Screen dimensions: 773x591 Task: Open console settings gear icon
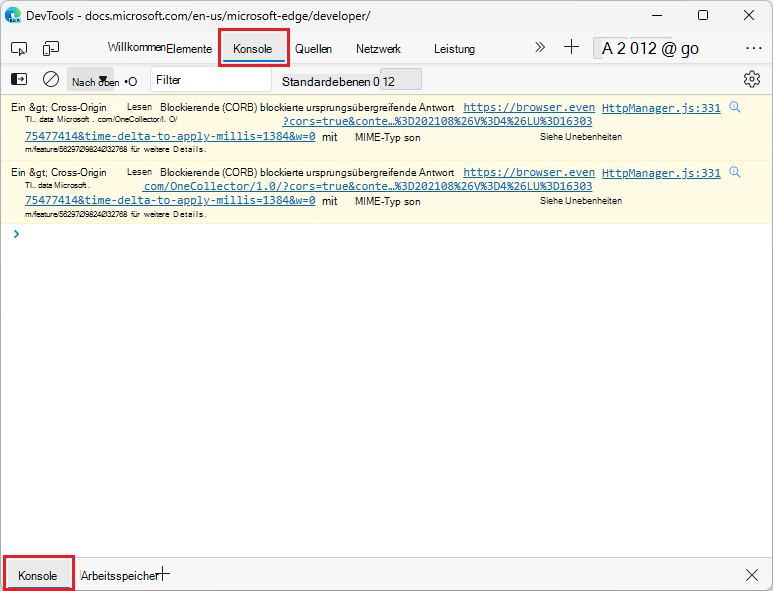752,79
